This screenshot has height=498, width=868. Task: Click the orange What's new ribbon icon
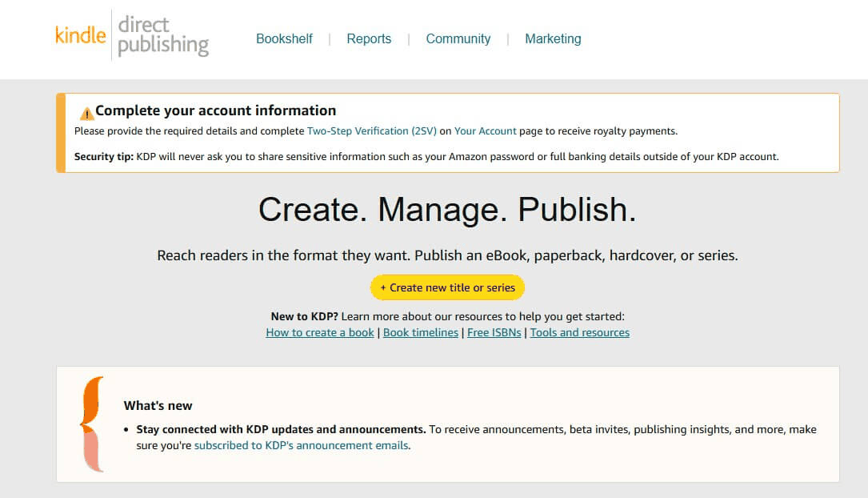click(92, 424)
